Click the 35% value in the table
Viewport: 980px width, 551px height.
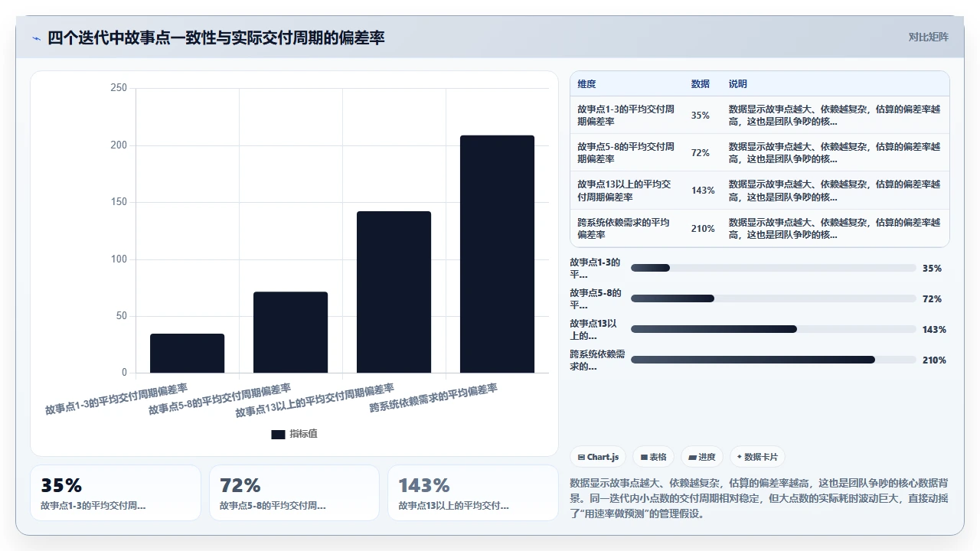point(700,116)
